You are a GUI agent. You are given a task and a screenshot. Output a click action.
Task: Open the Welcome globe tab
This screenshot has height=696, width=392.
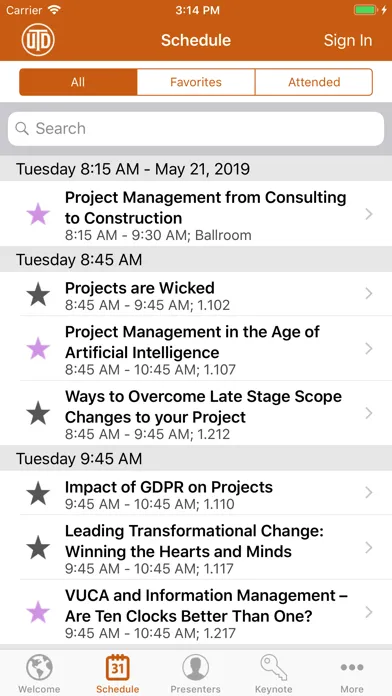(39, 673)
